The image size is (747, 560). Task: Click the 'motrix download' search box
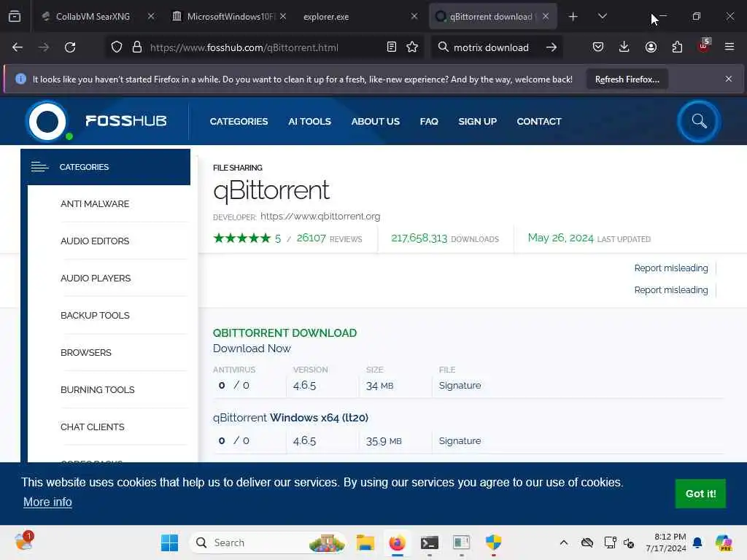pyautogui.click(x=491, y=47)
